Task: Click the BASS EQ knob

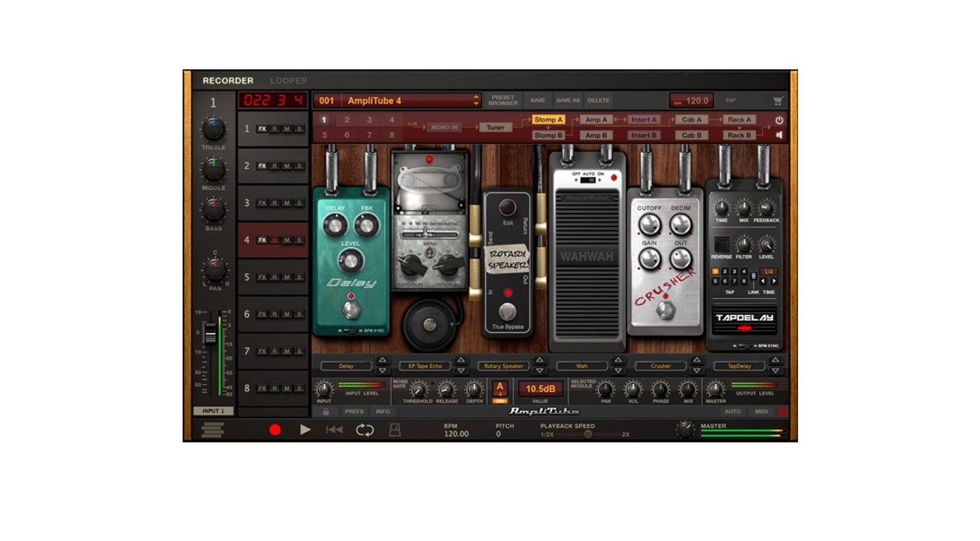Action: coord(213,210)
